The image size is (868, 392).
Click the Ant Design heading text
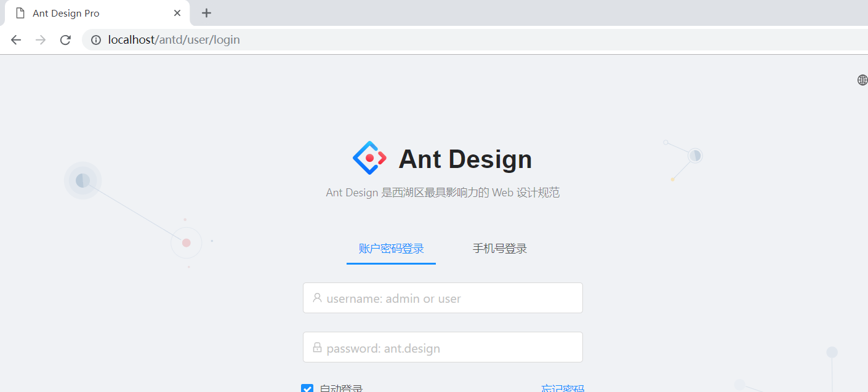(465, 159)
